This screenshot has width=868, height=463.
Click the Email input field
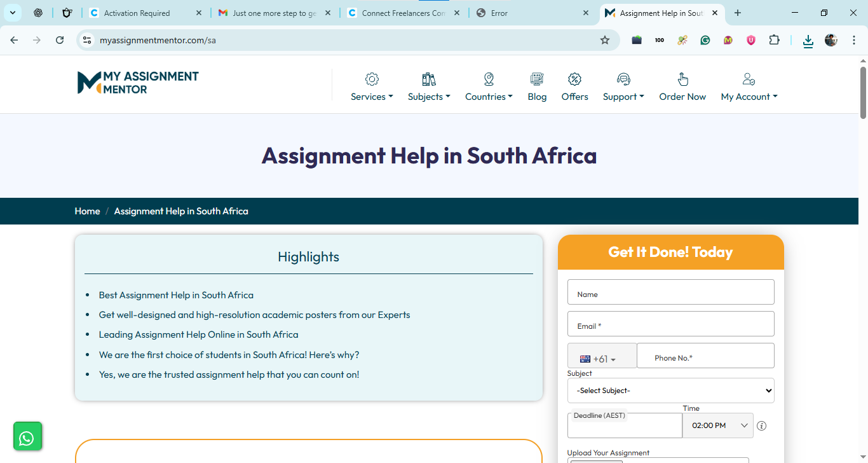[671, 324]
